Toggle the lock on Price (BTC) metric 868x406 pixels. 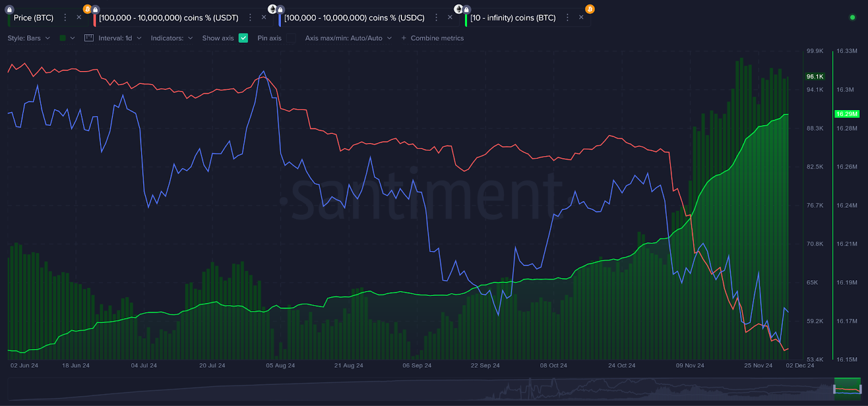(x=9, y=10)
